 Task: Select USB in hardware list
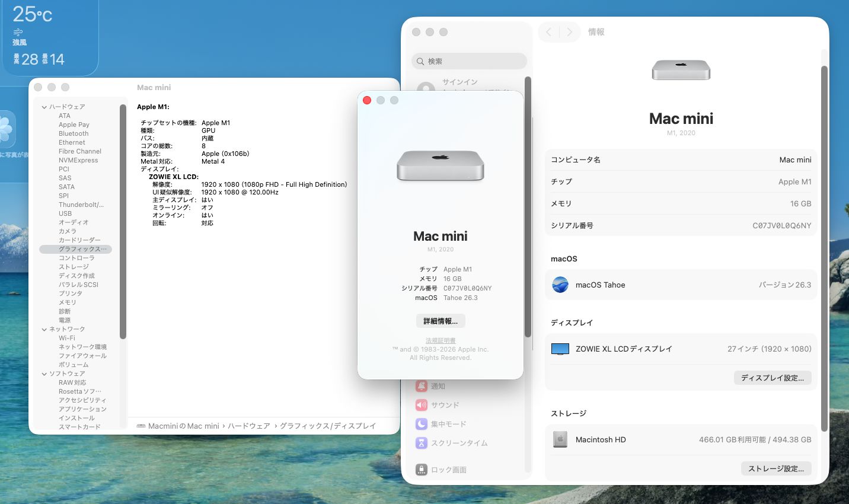point(65,213)
